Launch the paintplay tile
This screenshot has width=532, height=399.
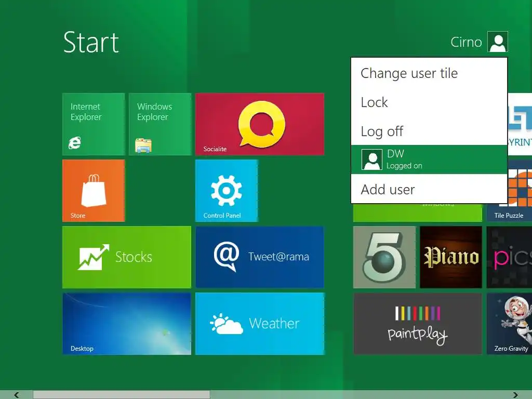(x=418, y=324)
